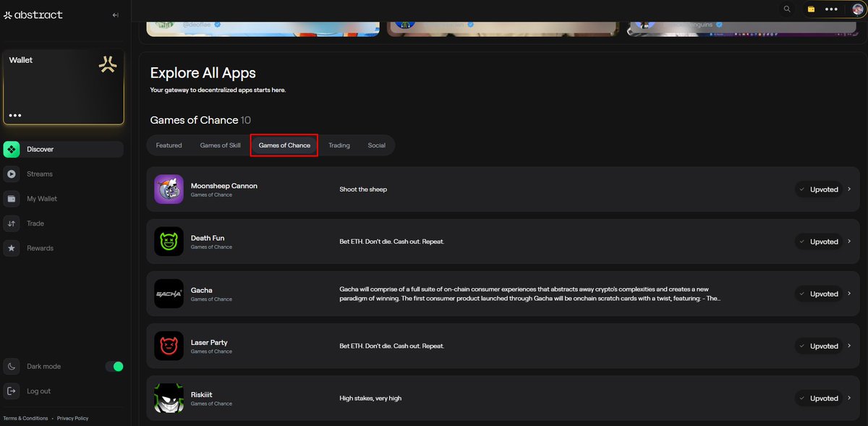Screen dimensions: 868x426
Task: Click the Dark mode moon icon
Action: (x=12, y=367)
